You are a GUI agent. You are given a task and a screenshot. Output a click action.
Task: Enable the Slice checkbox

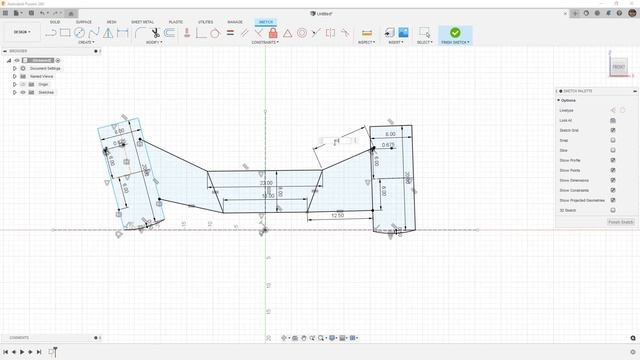[613, 150]
